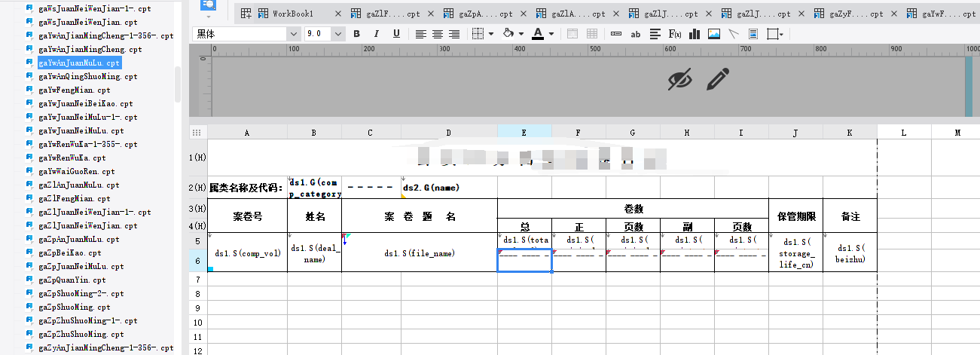This screenshot has height=355, width=980.
Task: Toggle bold formatting
Action: pos(357,34)
